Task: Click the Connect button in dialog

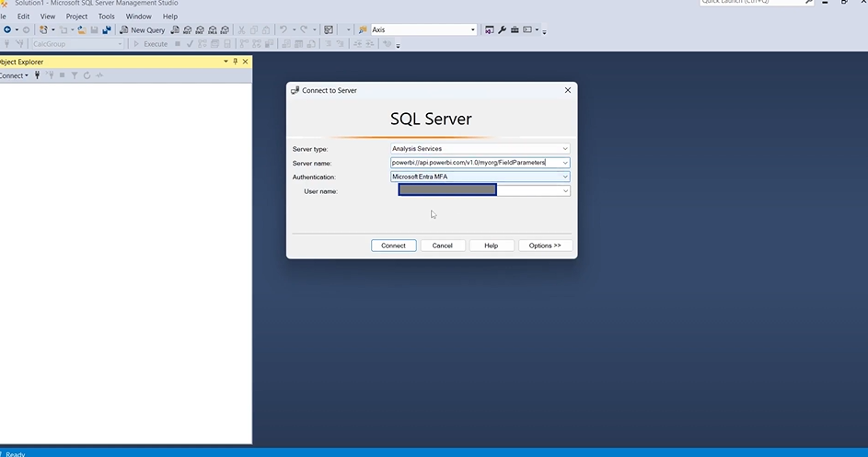Action: coord(394,246)
